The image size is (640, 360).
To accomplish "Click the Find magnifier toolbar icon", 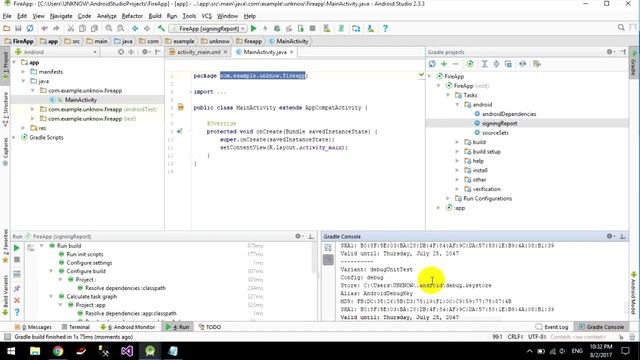I will 109,29.
